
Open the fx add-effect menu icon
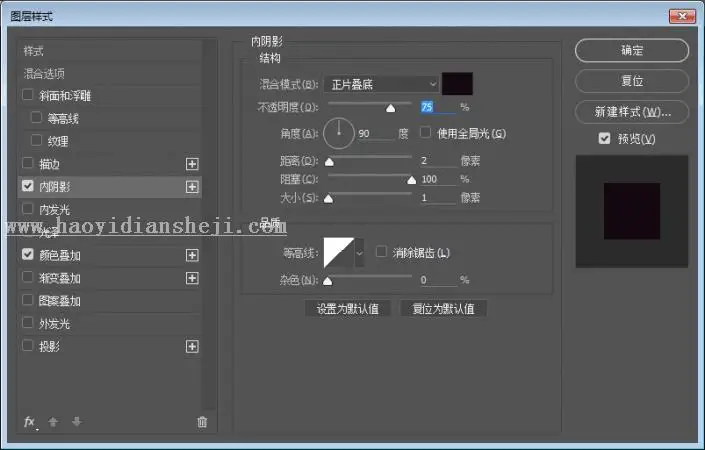tap(30, 422)
